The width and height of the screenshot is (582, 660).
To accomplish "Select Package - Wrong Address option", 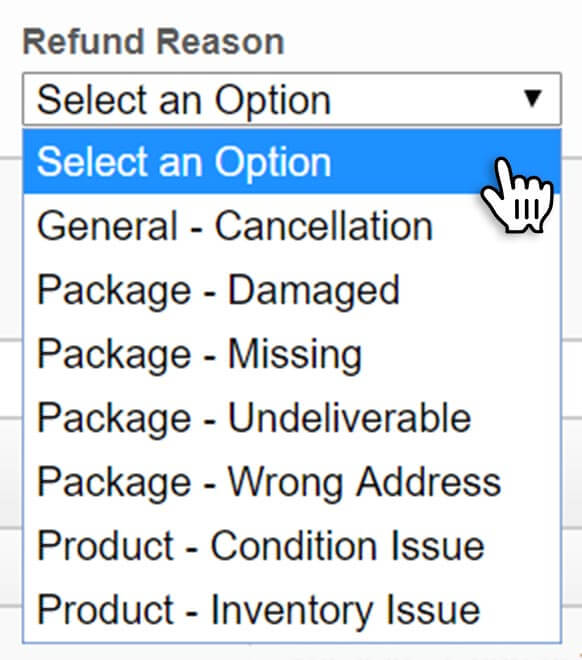I will pyautogui.click(x=292, y=482).
